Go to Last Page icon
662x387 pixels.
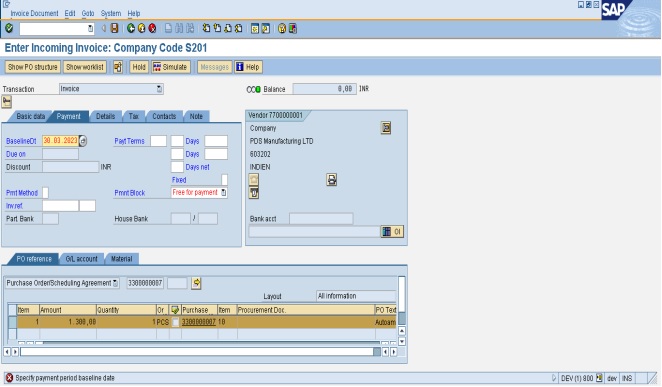coord(239,28)
